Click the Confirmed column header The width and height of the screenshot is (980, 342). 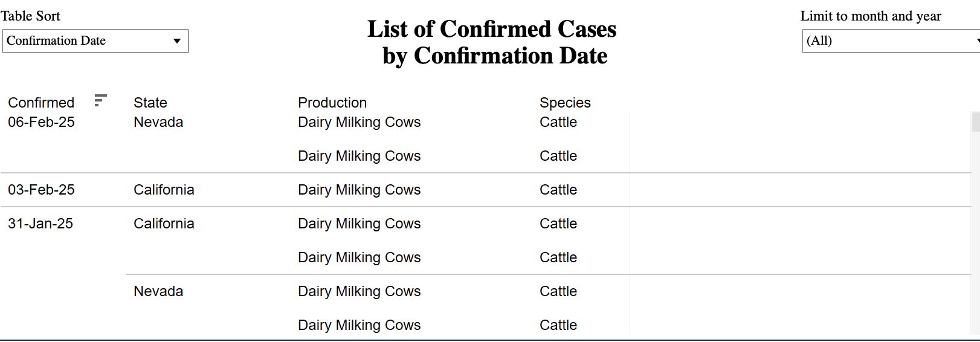41,103
